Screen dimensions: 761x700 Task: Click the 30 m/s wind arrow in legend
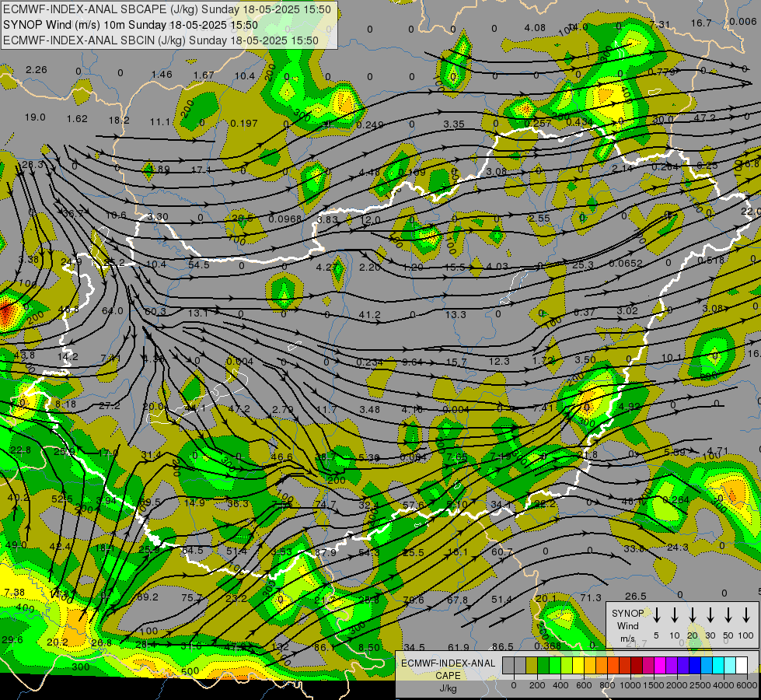(710, 615)
